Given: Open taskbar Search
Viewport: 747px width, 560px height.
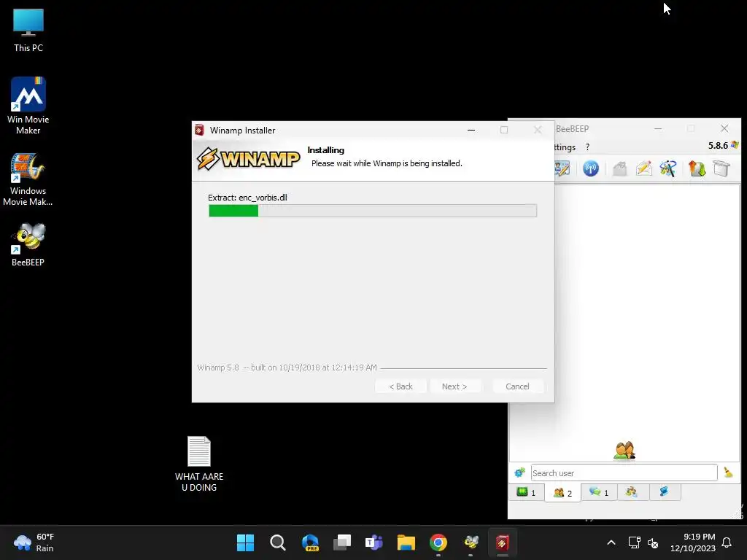Looking at the screenshot, I should 278,542.
